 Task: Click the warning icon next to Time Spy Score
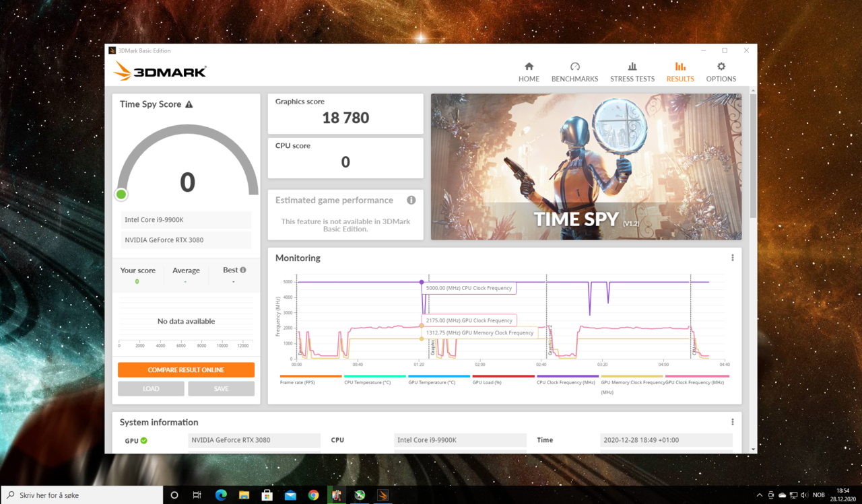click(189, 104)
